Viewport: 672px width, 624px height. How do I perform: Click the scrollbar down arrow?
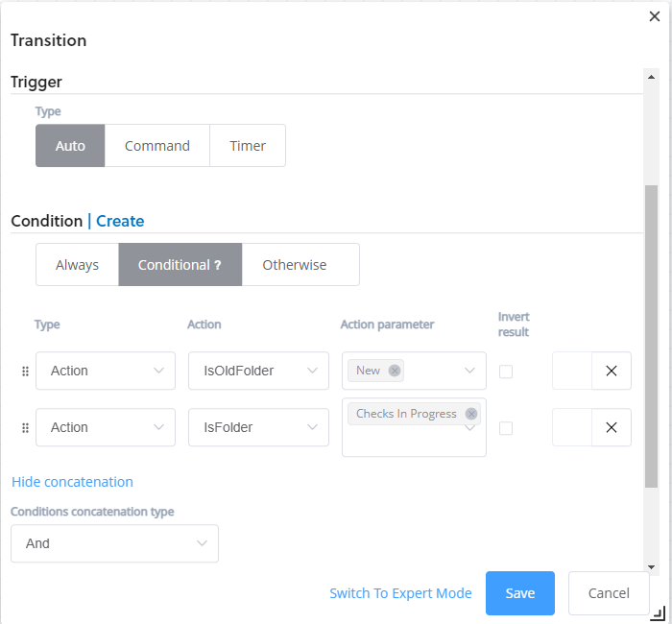(652, 567)
